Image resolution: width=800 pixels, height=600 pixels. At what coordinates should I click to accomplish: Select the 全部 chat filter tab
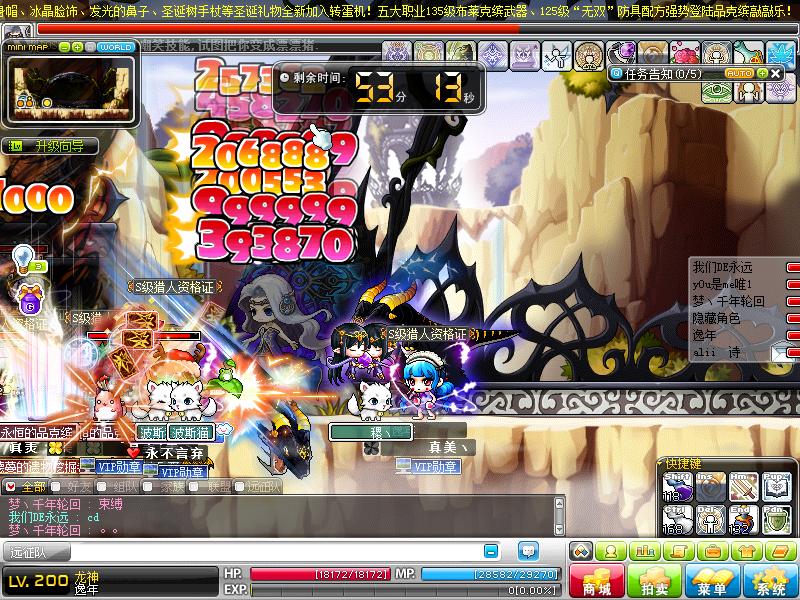click(x=26, y=487)
